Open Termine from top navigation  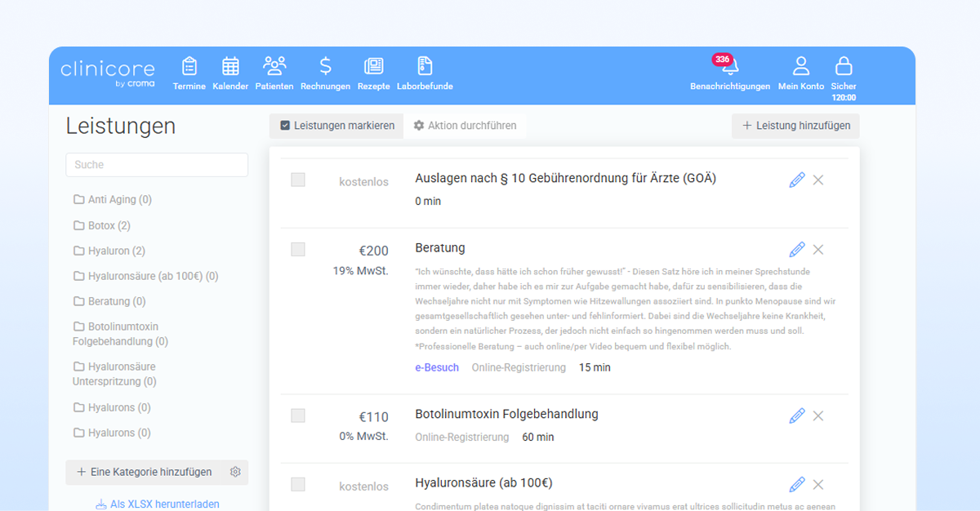click(x=189, y=73)
